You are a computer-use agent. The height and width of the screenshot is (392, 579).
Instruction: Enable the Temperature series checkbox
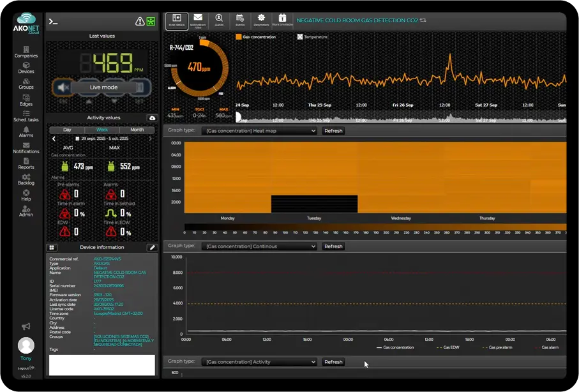(299, 36)
